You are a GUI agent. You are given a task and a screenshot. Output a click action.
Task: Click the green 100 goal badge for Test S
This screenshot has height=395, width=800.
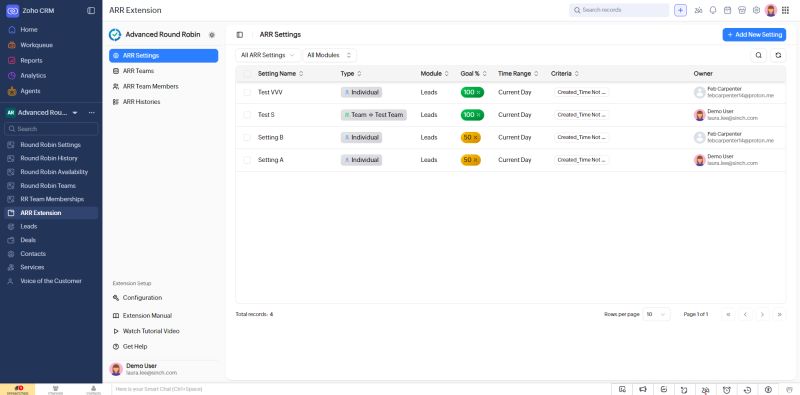coord(472,115)
